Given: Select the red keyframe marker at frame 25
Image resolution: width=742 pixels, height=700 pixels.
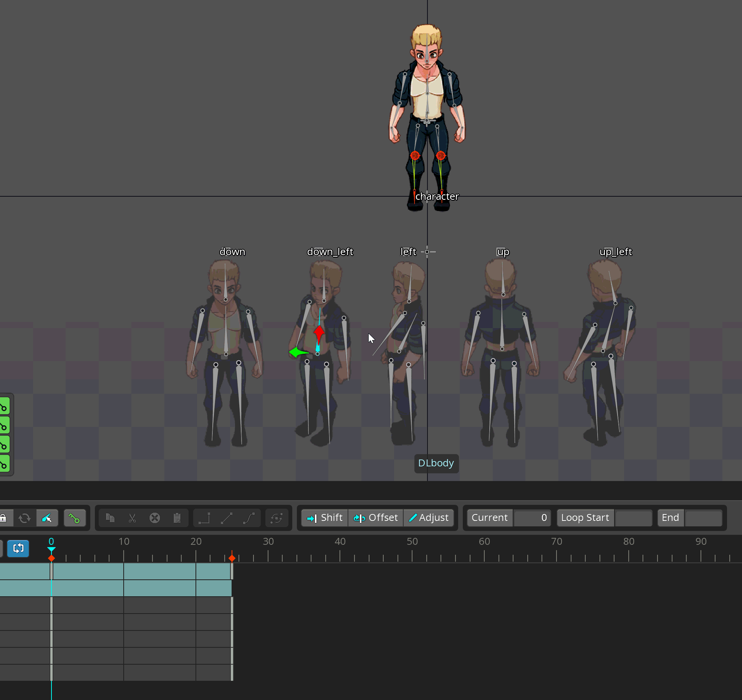Looking at the screenshot, I should (x=232, y=558).
